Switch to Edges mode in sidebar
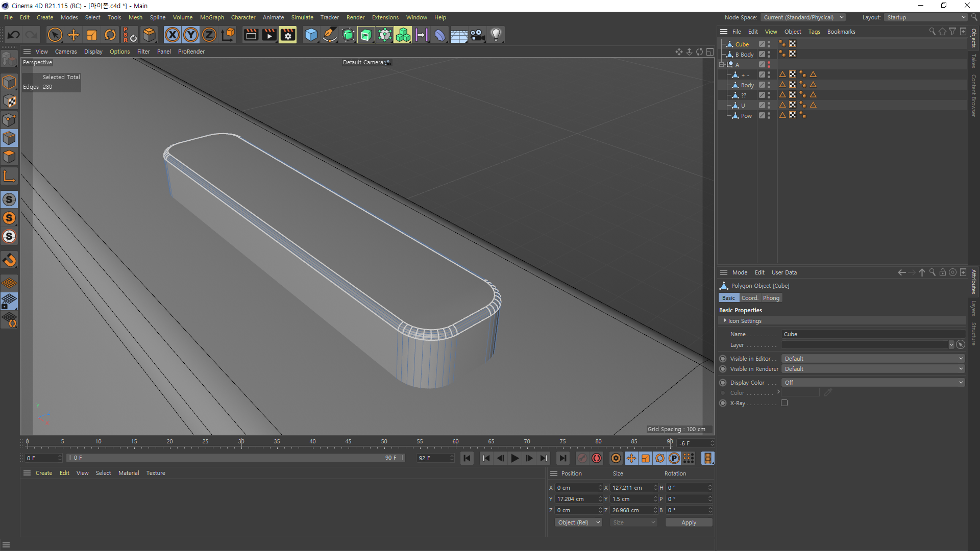980x551 pixels. [9, 138]
